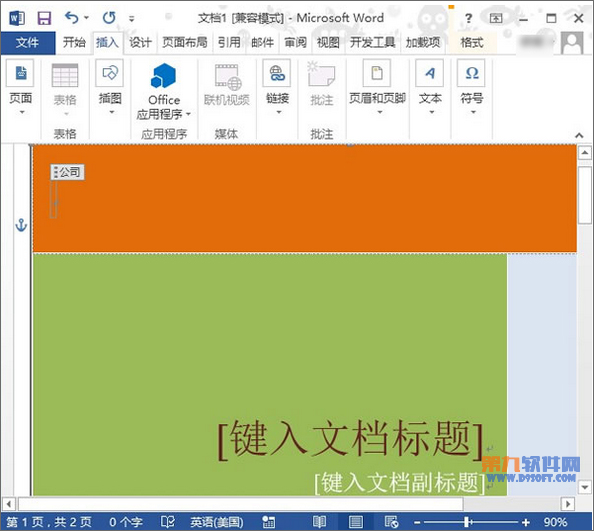Collapse the ribbon with the up chevron
Image resolution: width=594 pixels, height=531 pixels.
[x=579, y=135]
